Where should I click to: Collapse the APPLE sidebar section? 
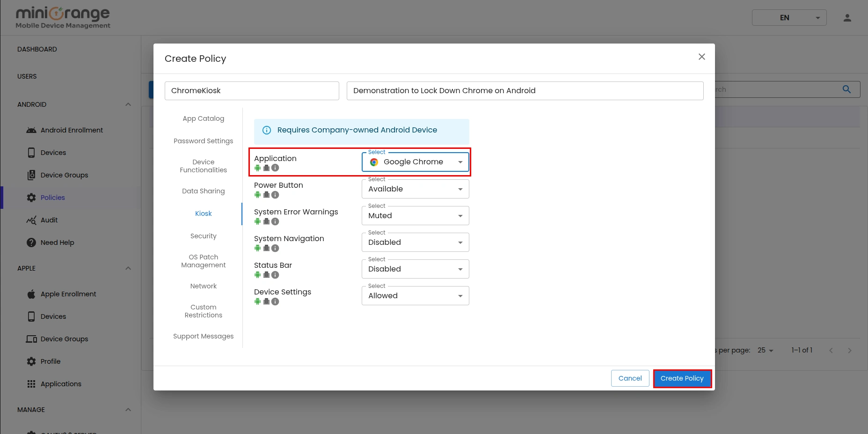point(128,268)
